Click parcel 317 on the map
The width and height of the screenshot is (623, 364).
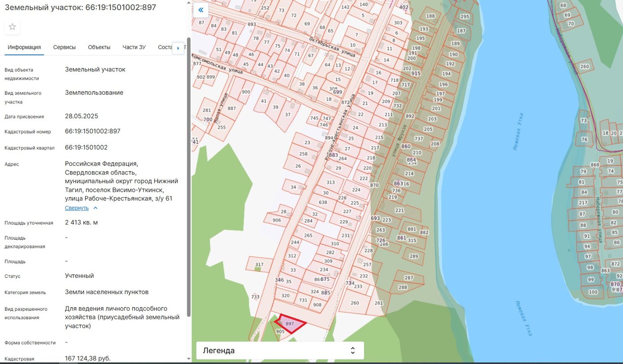tap(259, 264)
